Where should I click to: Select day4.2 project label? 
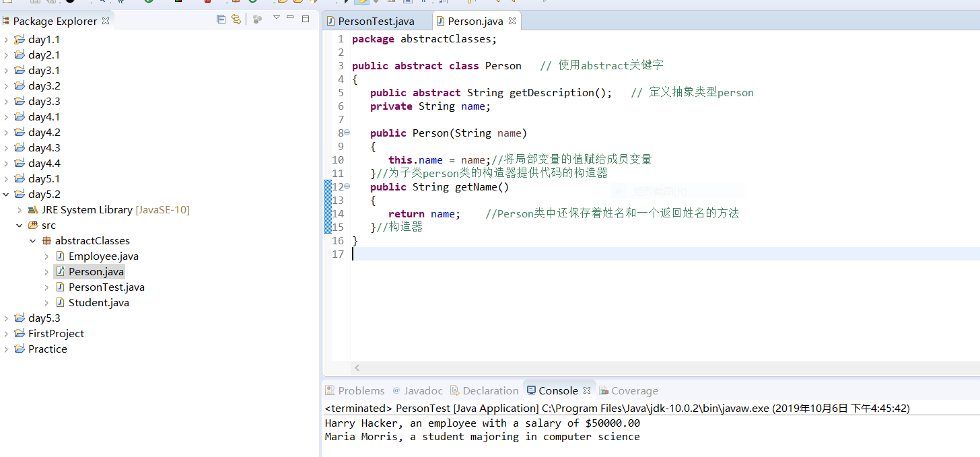[x=44, y=133]
